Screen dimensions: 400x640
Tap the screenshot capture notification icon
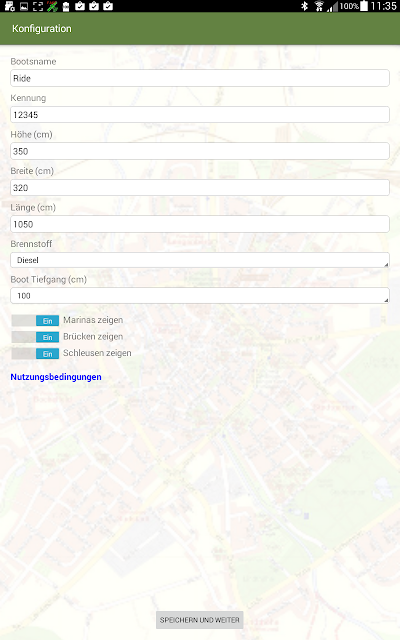click(38, 6)
